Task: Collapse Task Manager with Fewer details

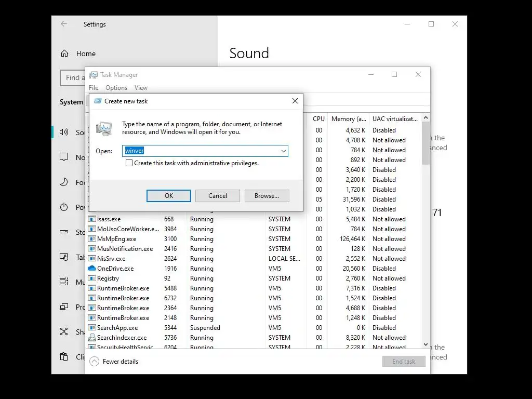Action: 114,362
